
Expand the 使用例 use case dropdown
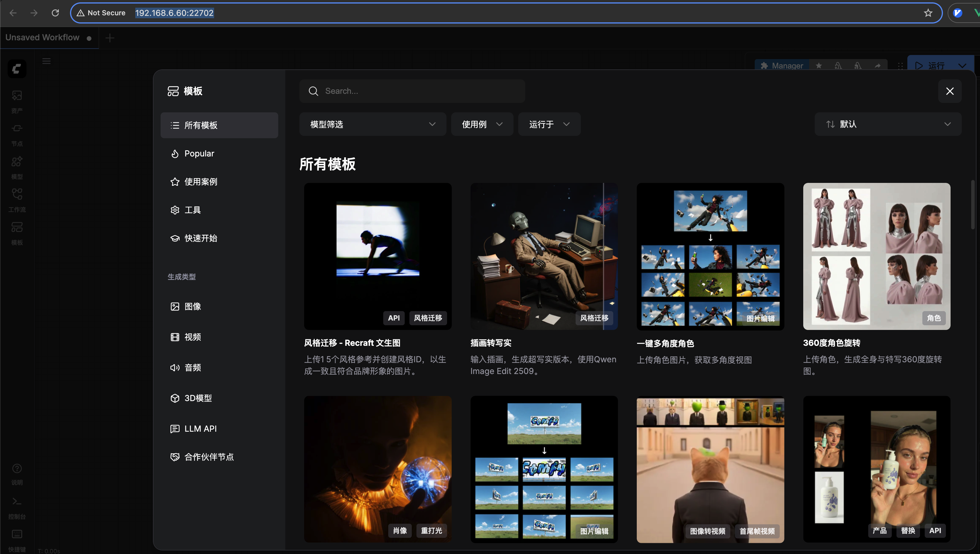pyautogui.click(x=482, y=124)
